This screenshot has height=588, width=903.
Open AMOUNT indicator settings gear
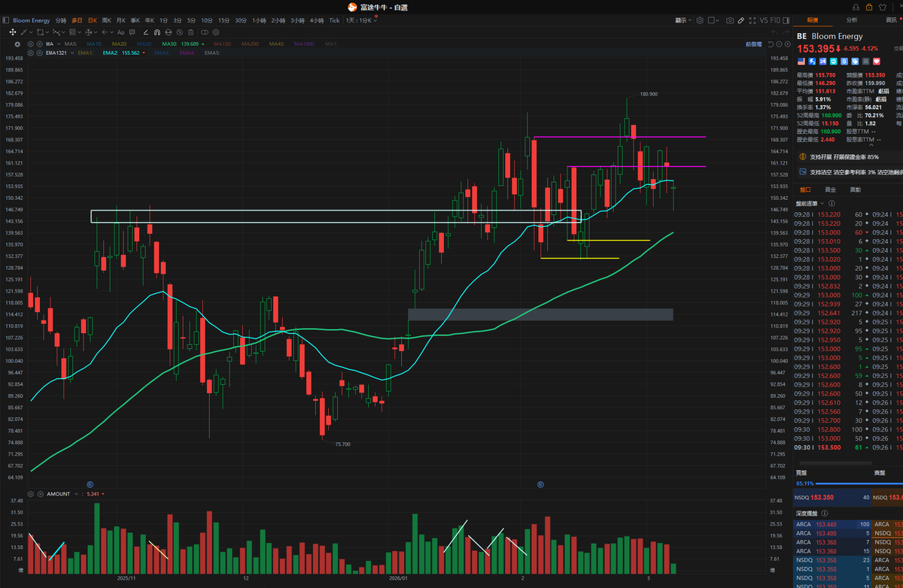[x=30, y=494]
